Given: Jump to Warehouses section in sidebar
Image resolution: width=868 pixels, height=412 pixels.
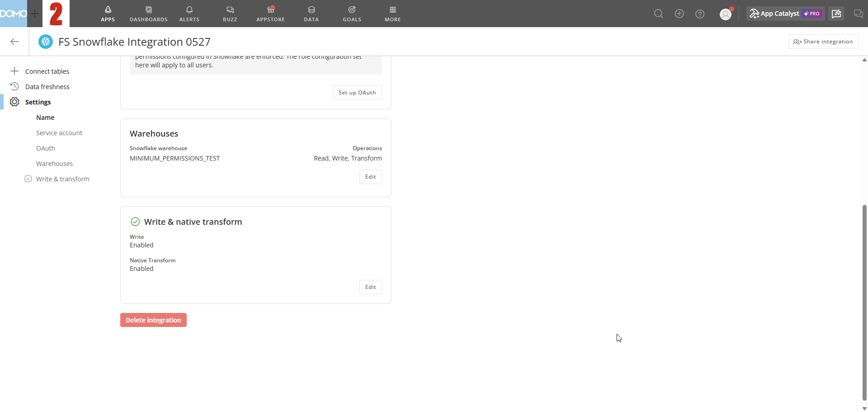Looking at the screenshot, I should point(54,164).
